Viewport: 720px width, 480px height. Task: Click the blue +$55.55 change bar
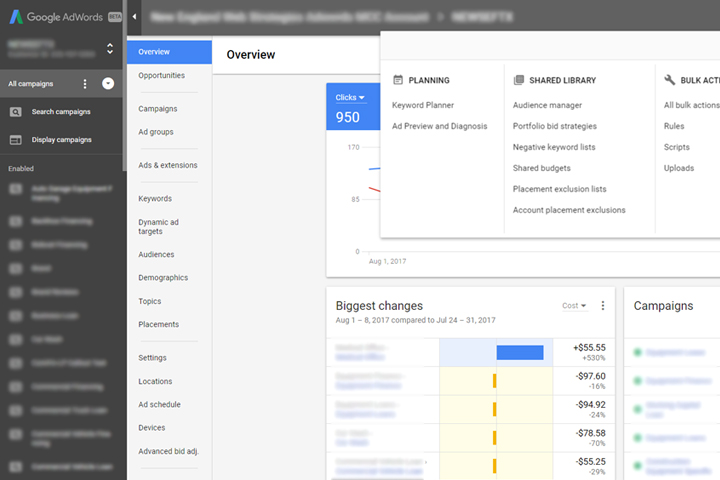point(520,352)
